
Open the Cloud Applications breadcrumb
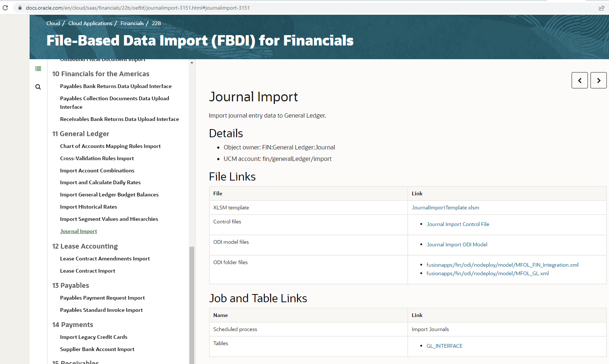(x=90, y=23)
